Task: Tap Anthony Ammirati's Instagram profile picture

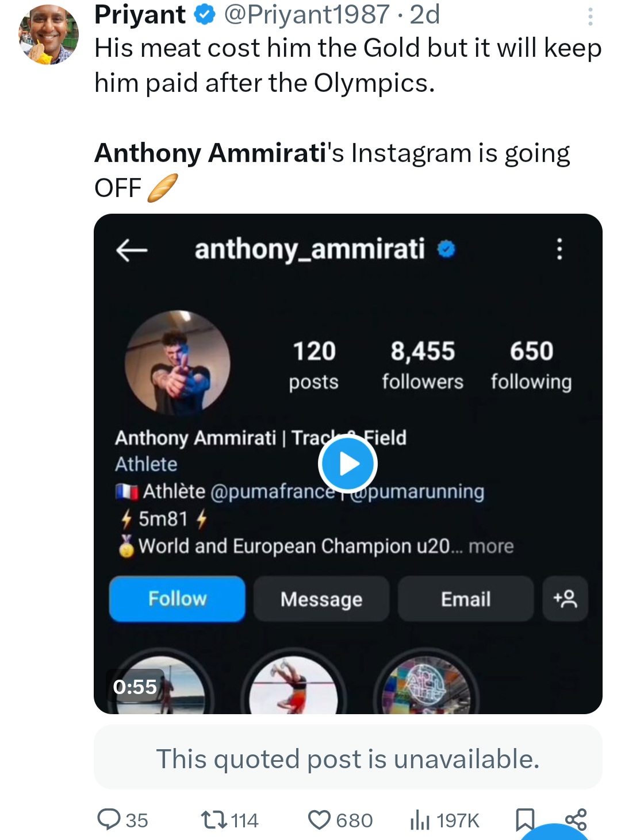Action: click(x=178, y=363)
